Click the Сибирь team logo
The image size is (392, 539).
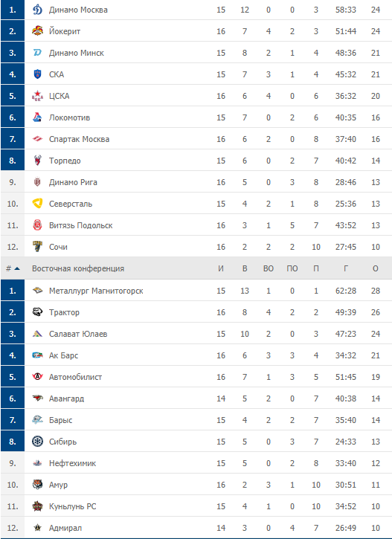coord(37,442)
